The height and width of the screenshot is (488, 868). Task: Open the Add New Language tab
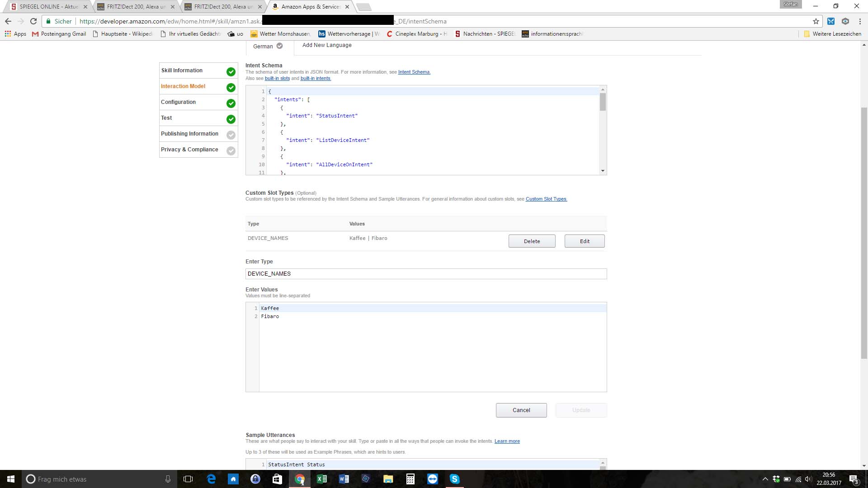(327, 45)
